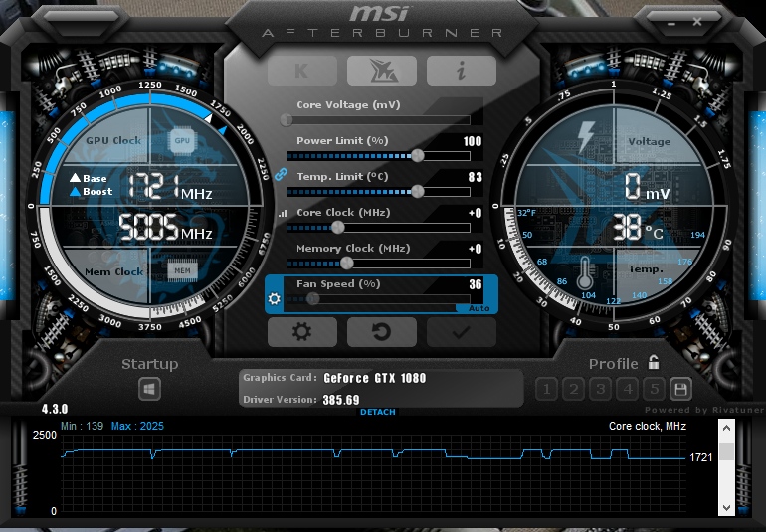Viewport: 766px width, 532px height.
Task: Click the MSI dragon jet logo button
Action: [x=382, y=71]
